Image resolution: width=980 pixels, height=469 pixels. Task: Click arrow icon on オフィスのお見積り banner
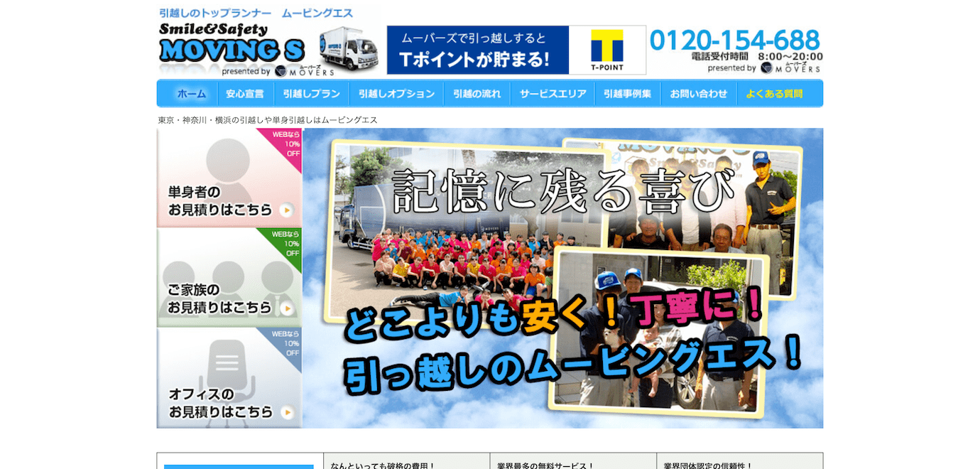click(286, 412)
